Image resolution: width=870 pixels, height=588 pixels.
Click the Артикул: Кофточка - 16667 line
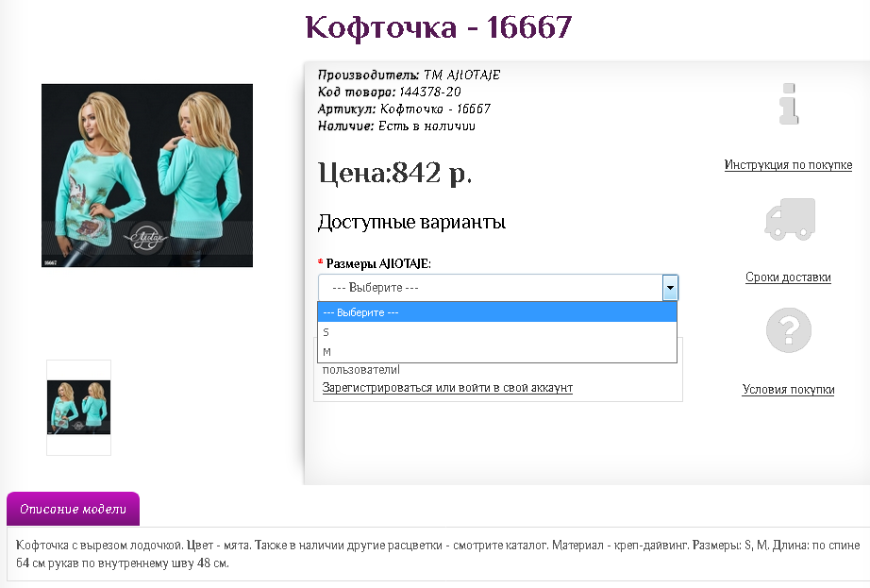[404, 109]
